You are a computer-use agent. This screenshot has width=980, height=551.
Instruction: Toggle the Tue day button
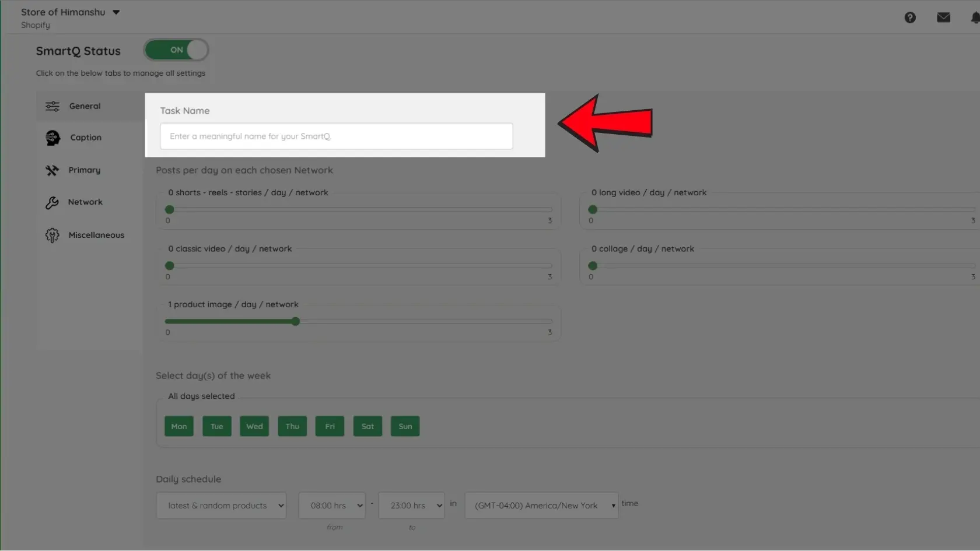tap(217, 426)
